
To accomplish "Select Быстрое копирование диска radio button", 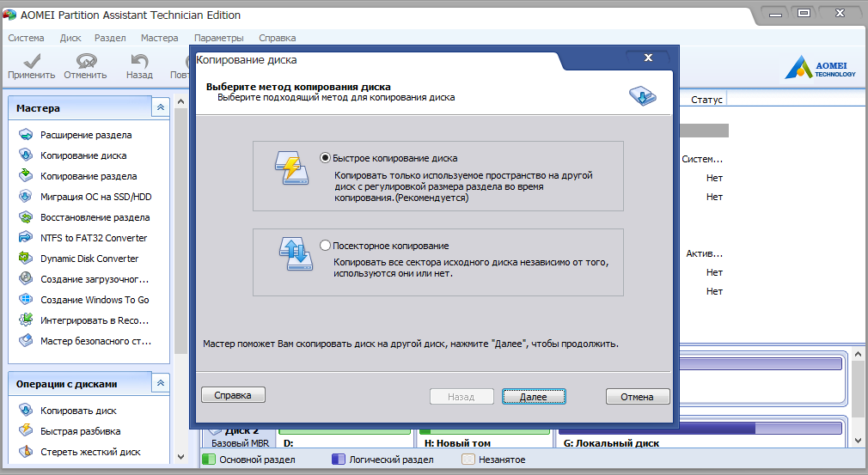I will (x=326, y=158).
